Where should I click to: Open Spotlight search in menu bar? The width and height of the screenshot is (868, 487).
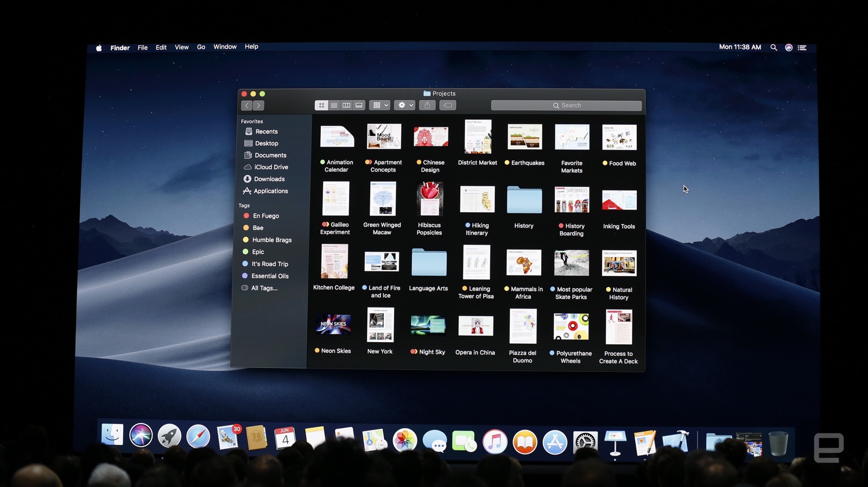[x=774, y=48]
